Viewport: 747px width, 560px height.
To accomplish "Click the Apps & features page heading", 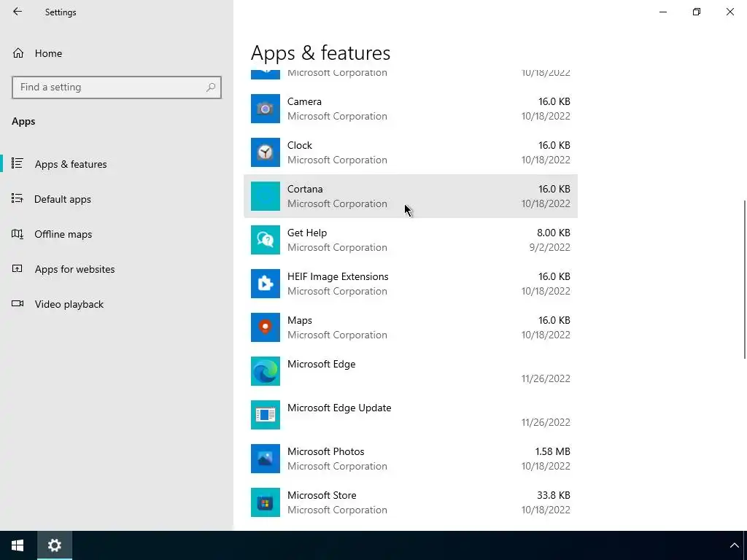I will (x=321, y=52).
